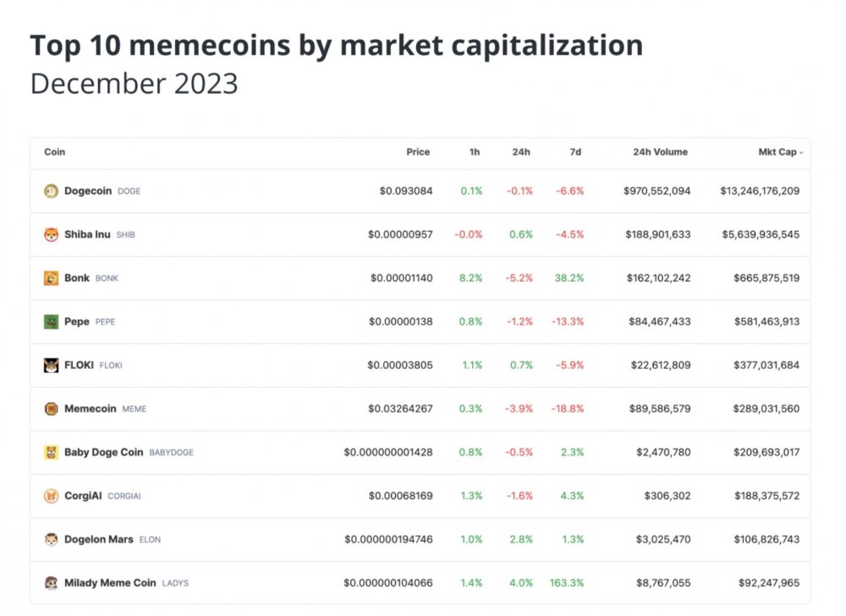
Task: Click Bonk's 38.2% seven-day value
Action: [569, 278]
